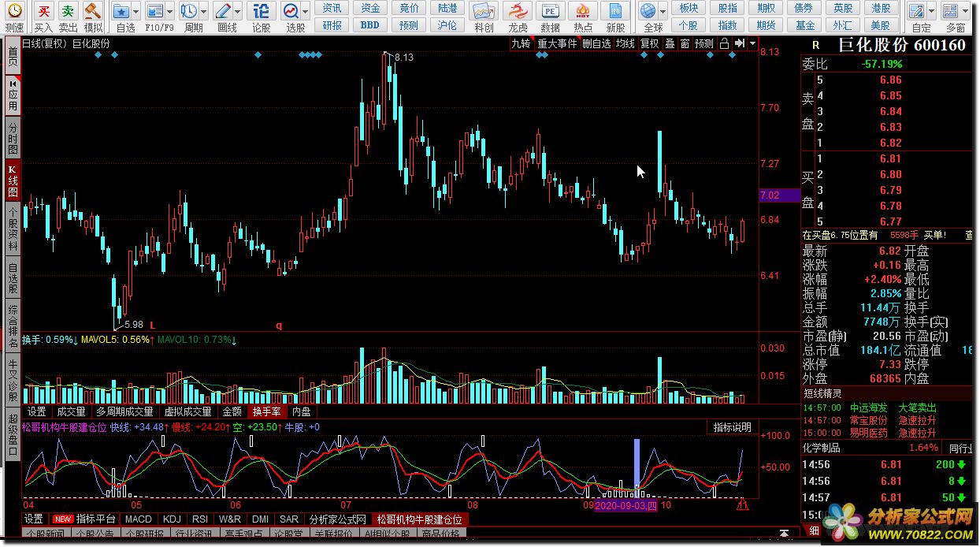Select the 金额 amount tab
The image size is (980, 547).
tap(232, 411)
